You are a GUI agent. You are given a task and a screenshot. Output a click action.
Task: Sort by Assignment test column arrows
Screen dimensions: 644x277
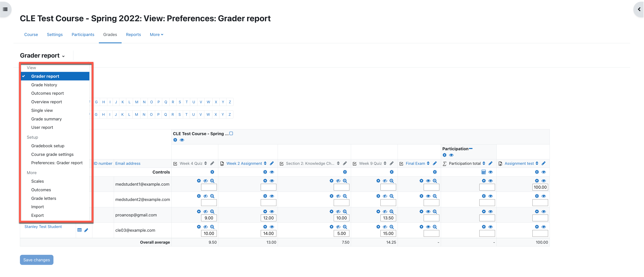click(x=537, y=163)
